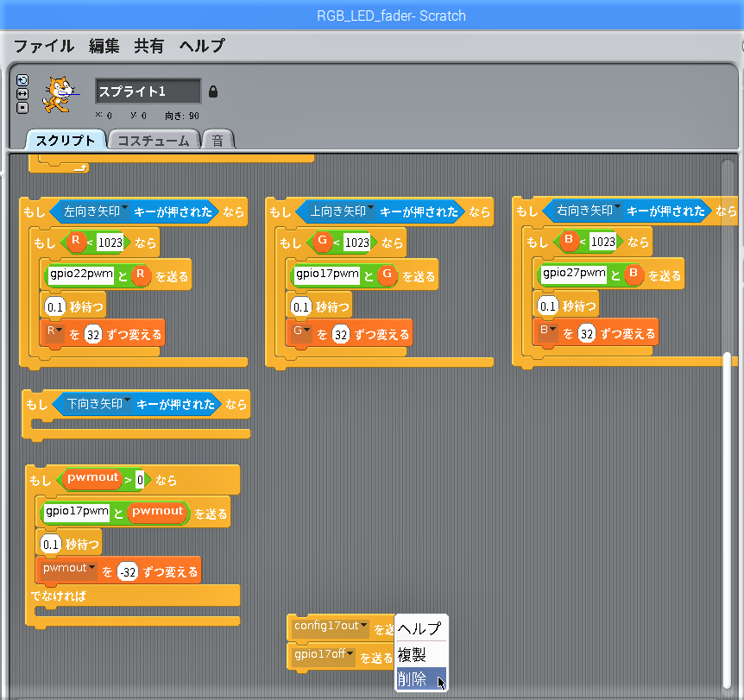Switch to the コスチューム tab
The height and width of the screenshot is (700, 744).
pos(154,140)
